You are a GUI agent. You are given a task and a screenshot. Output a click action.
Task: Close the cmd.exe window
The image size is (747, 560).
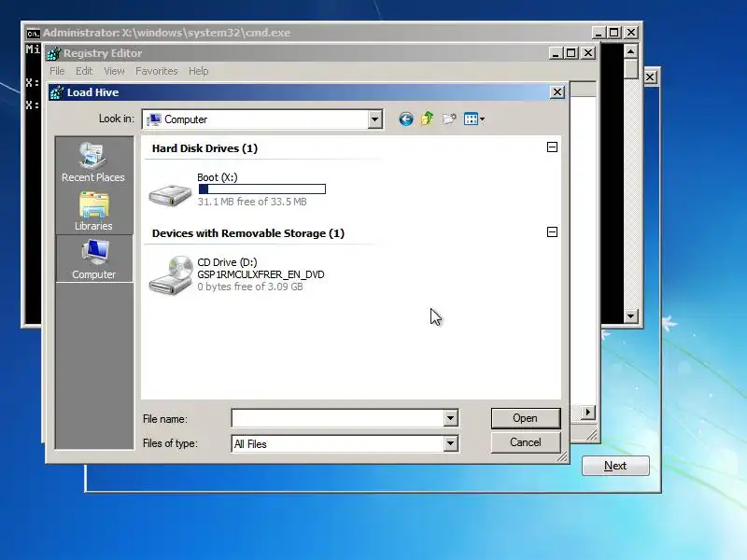pos(631,33)
